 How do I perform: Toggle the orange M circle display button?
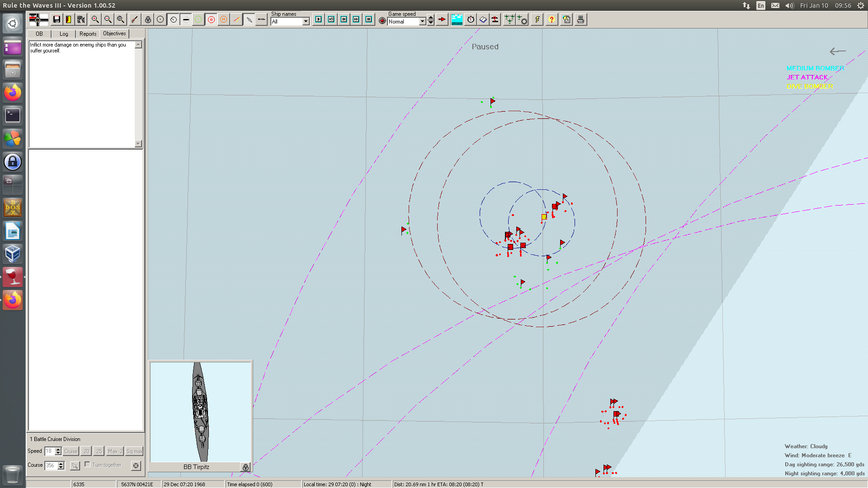coord(223,19)
